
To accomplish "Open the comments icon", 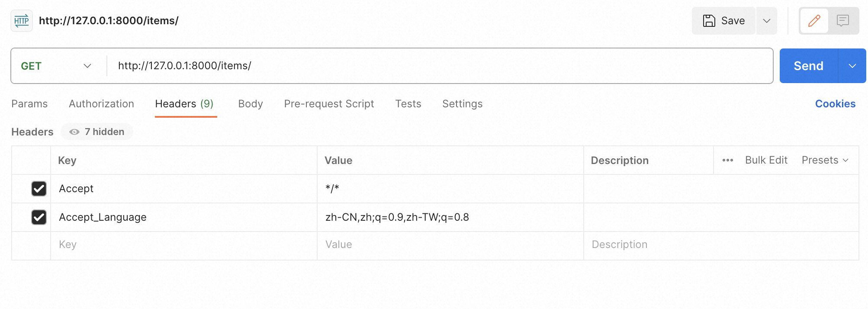I will [842, 21].
